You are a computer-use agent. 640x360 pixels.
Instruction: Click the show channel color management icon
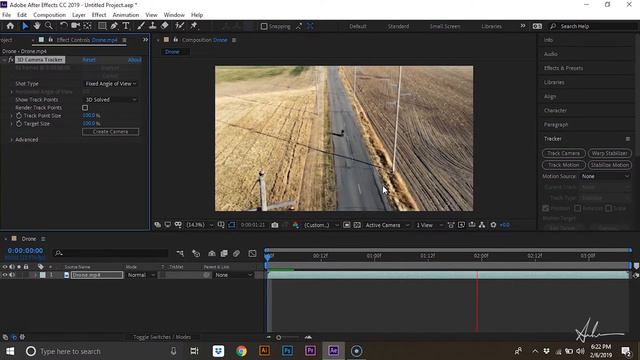pos(296,225)
